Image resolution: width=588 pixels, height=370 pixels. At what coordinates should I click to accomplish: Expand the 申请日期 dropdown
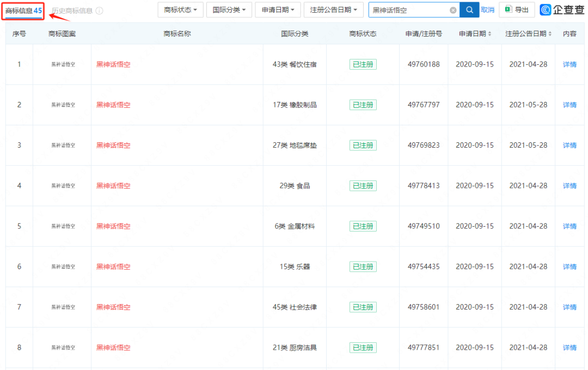(278, 10)
